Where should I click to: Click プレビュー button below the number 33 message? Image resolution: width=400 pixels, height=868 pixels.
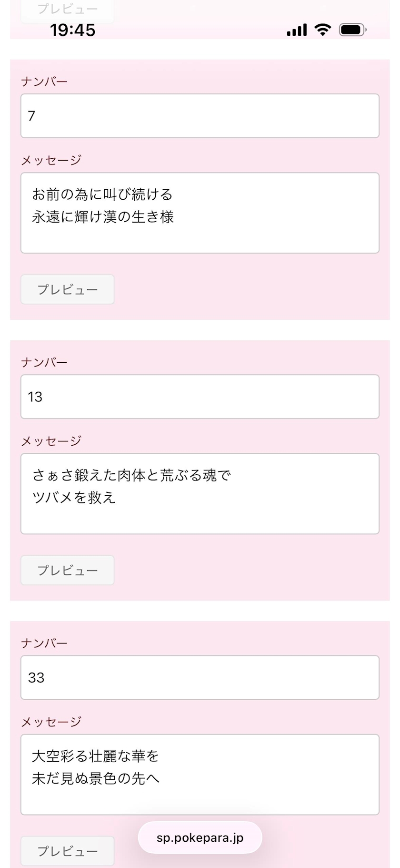[x=68, y=851]
